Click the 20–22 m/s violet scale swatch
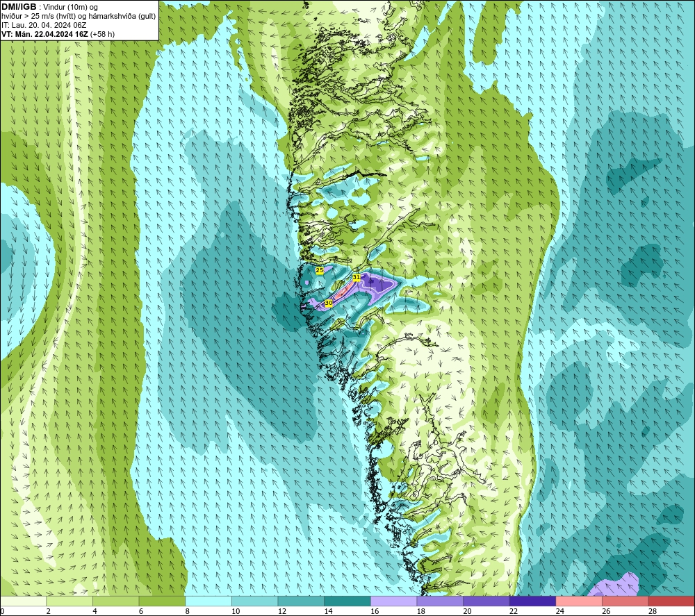695x616 pixels. pos(486,601)
